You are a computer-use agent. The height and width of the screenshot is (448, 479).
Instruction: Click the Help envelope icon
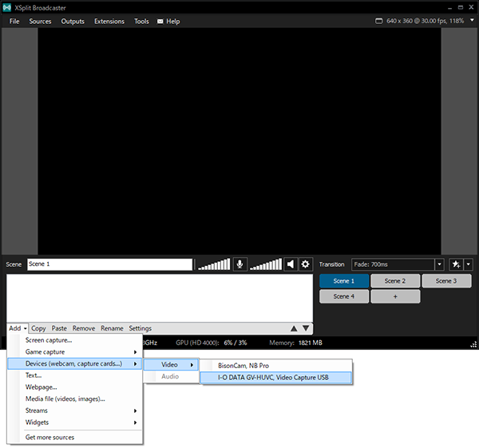coord(160,22)
